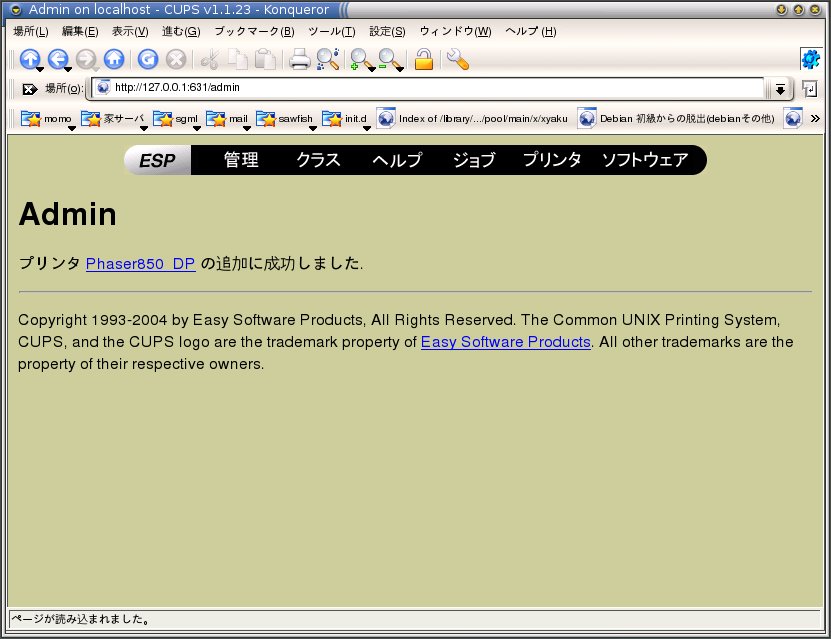Click the Zoom In magnifier icon
Image resolution: width=831 pixels, height=639 pixels.
pos(360,59)
